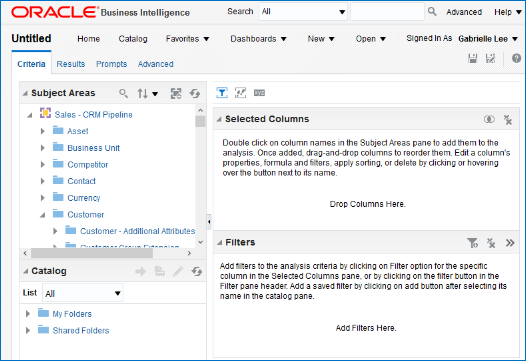The width and height of the screenshot is (526, 361).
Task: Collapse the Subject Areas pane
Action: [25, 93]
